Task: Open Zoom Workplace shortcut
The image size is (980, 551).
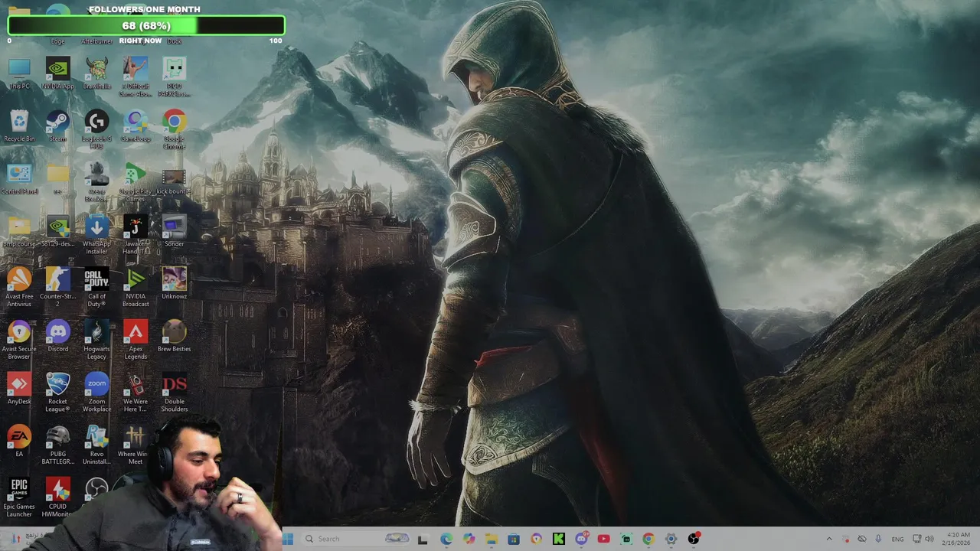Action: [96, 393]
